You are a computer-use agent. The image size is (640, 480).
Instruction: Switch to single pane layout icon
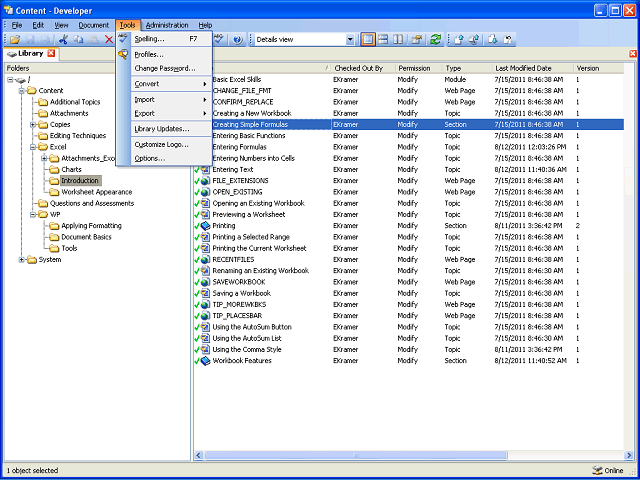click(368, 40)
